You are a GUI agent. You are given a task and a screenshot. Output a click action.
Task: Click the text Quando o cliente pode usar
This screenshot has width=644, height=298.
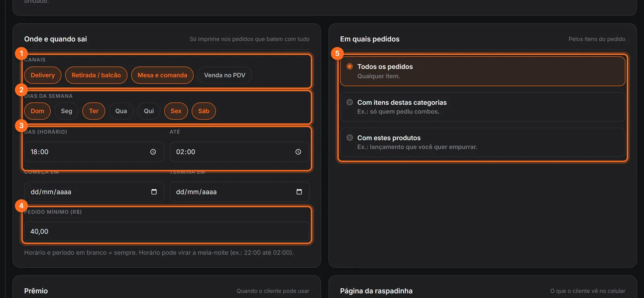[273, 291]
